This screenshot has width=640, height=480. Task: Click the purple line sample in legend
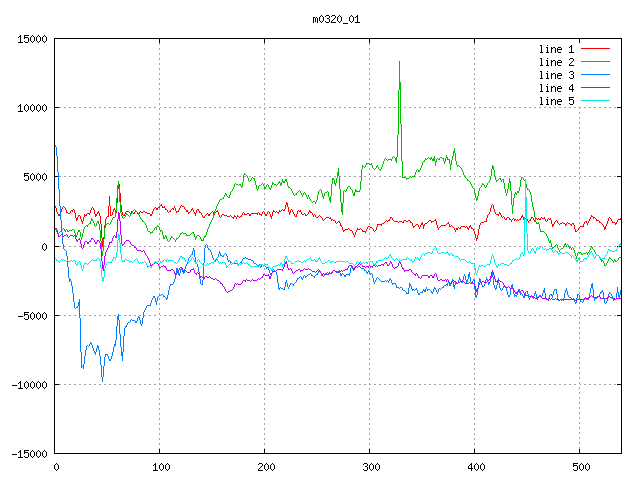[596, 88]
